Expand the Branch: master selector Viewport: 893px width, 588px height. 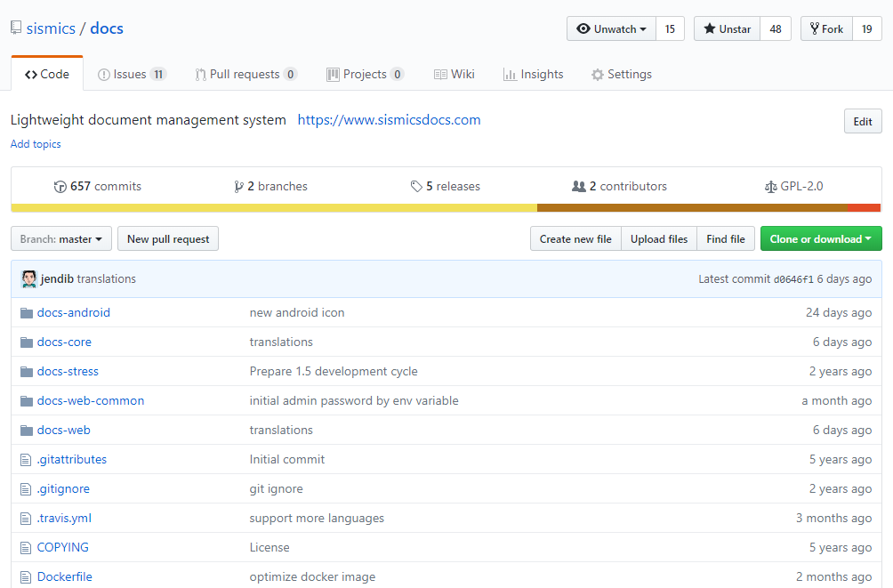pos(61,238)
